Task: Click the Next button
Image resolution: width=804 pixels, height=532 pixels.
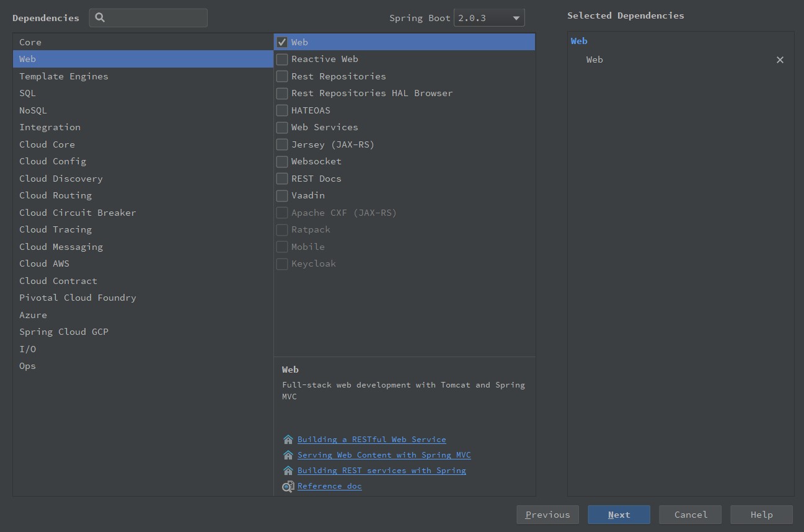Action: click(x=619, y=515)
